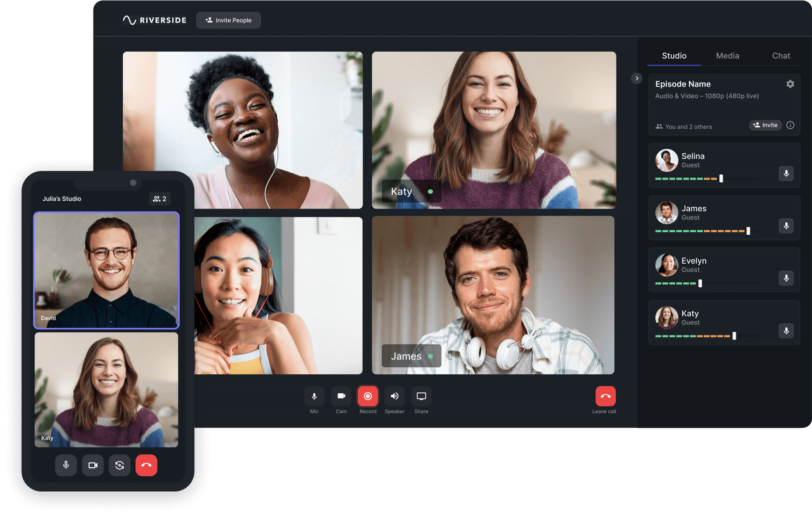Mute James's microphone in guest list
This screenshot has width=812, height=516.
pos(786,226)
